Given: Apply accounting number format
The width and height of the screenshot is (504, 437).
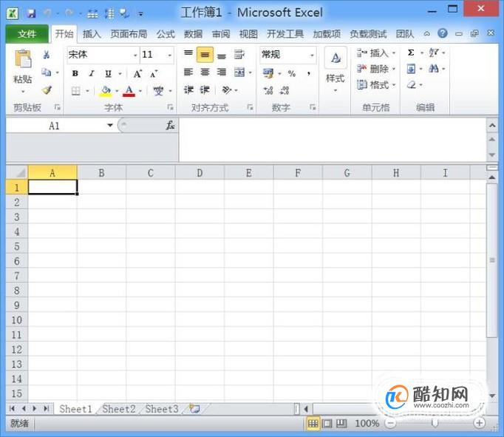Looking at the screenshot, I should pos(268,73).
